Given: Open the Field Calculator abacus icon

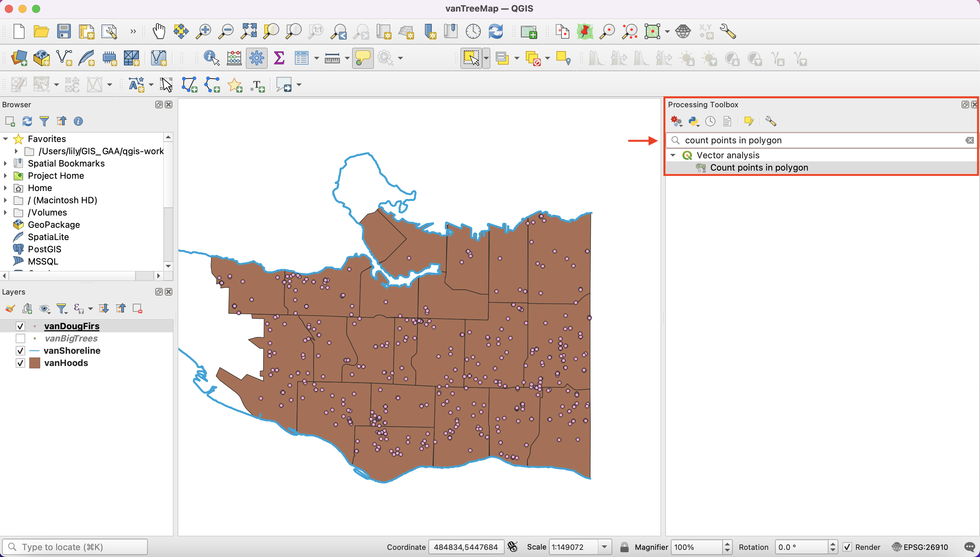Looking at the screenshot, I should point(234,58).
